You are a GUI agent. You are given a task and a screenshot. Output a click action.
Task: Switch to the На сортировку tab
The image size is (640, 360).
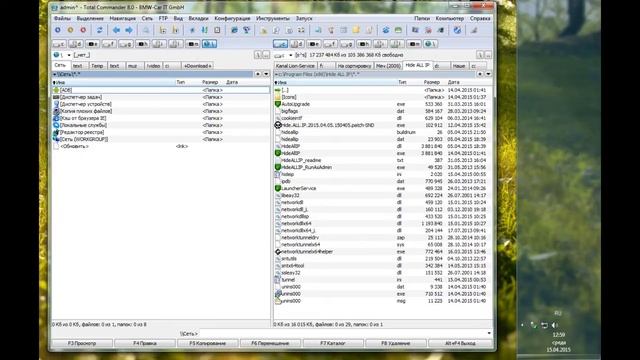[x=354, y=66]
